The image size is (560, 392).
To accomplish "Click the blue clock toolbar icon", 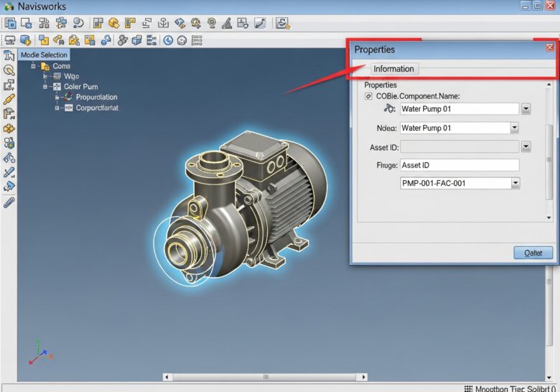I will tap(168, 40).
